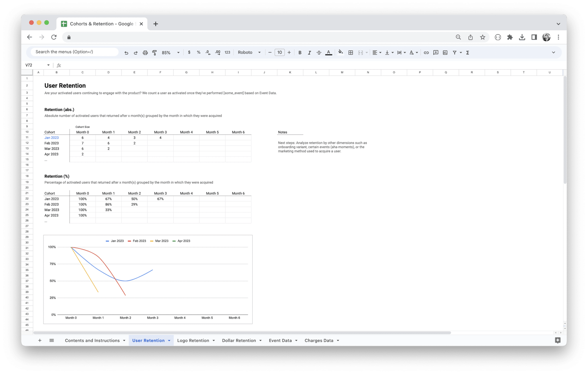
Task: Toggle strikethrough formatting
Action: tap(319, 53)
